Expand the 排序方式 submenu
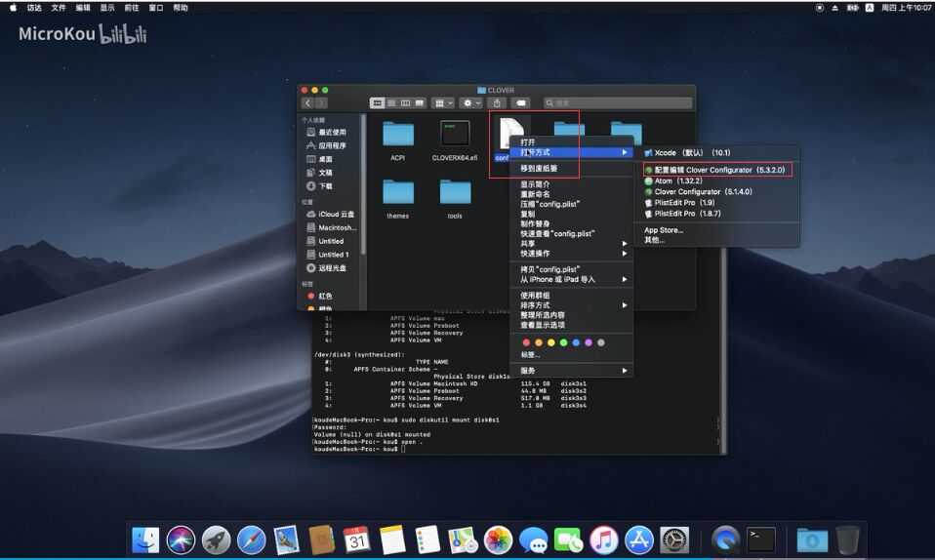 tap(571, 305)
